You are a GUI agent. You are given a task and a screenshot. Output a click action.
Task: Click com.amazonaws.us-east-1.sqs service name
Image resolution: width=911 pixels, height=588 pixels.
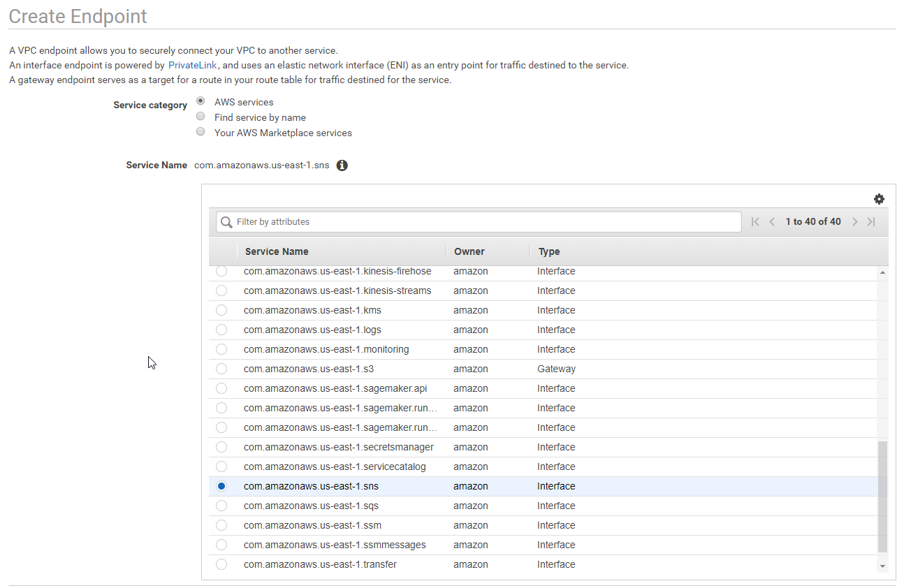point(311,506)
